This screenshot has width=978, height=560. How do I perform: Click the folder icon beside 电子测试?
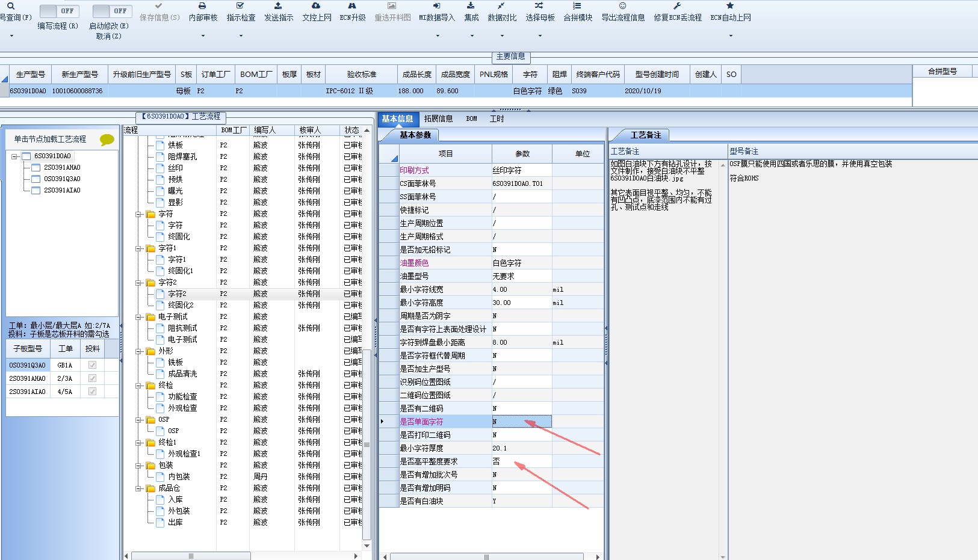(151, 316)
